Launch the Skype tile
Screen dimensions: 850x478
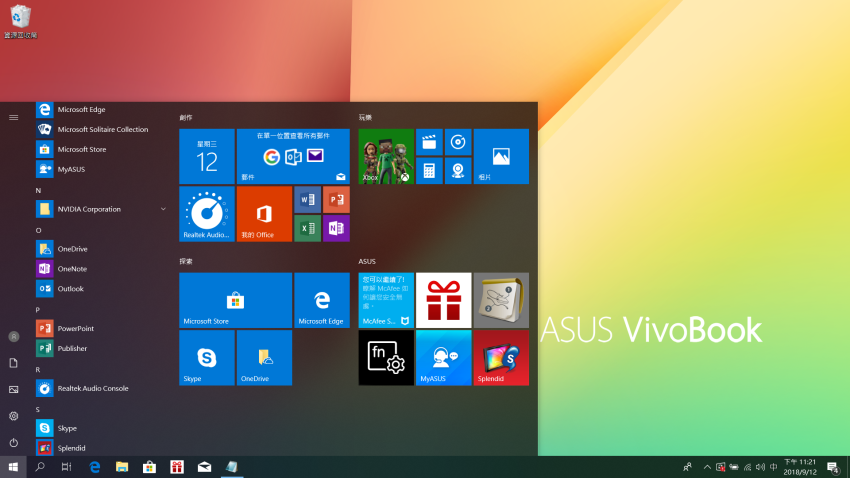click(x=207, y=358)
